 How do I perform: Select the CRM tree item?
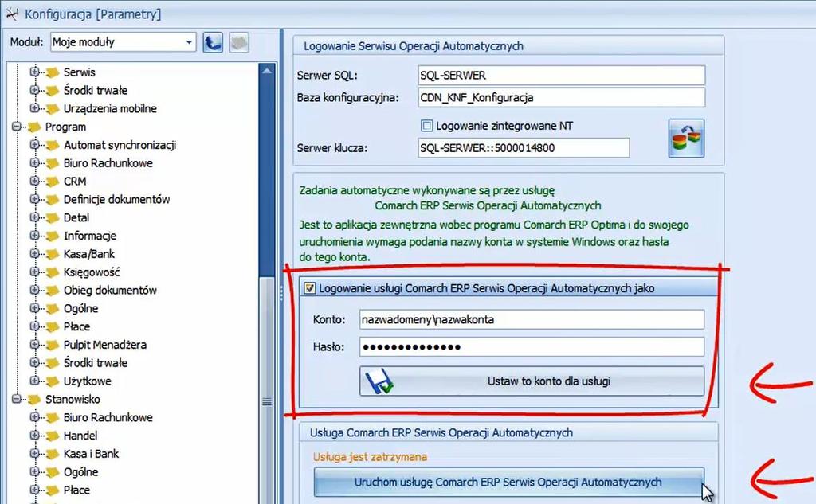pos(75,182)
